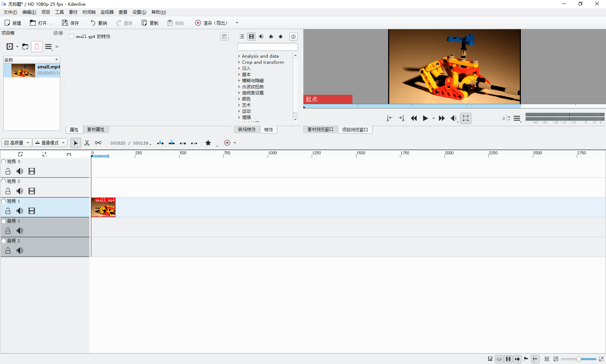Lock the 音频 1 track
Image resolution: width=606 pixels, height=364 pixels.
point(8,231)
